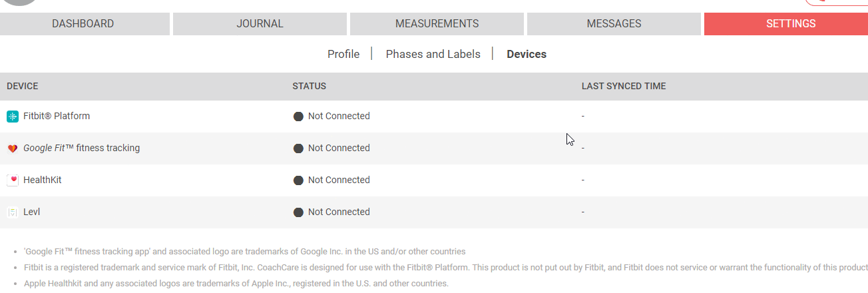Select the Settings tab
Viewport: 868px width, 293px height.
pos(791,24)
